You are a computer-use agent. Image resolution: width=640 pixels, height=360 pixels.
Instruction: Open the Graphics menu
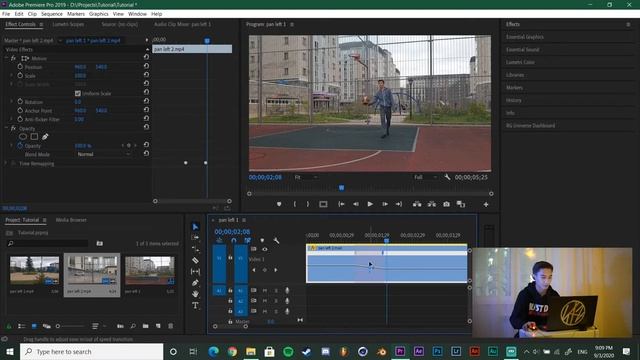tap(99, 14)
